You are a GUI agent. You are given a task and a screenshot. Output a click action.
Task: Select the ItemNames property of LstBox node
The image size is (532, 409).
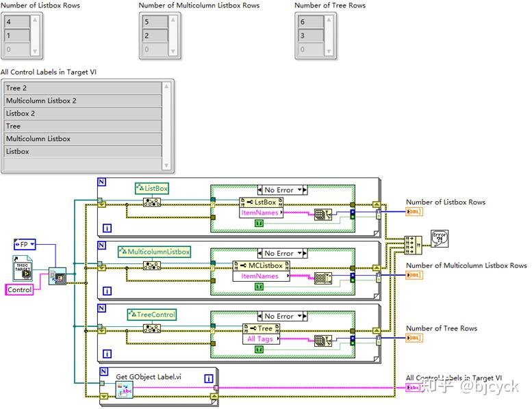tap(262, 213)
